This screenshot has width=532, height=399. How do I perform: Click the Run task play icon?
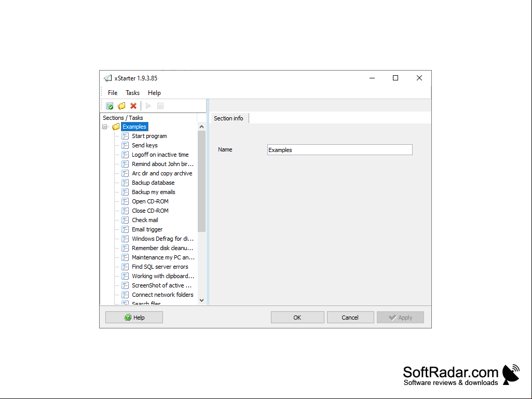click(x=148, y=106)
